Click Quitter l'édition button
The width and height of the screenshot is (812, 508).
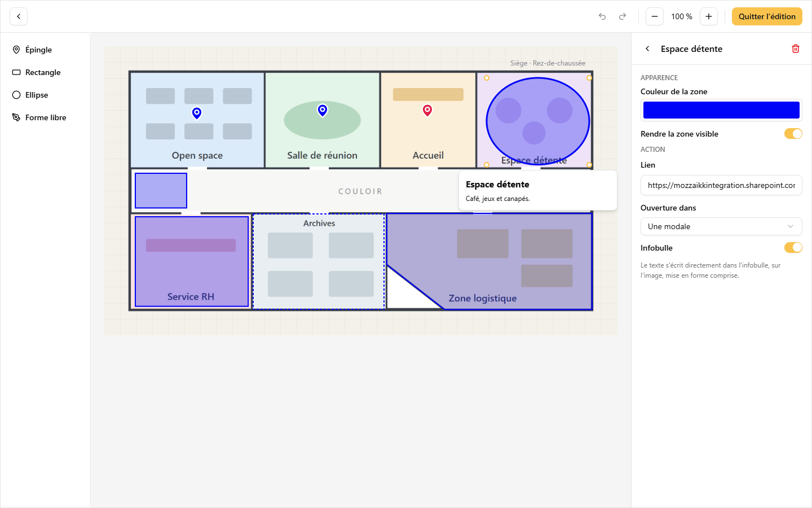pyautogui.click(x=767, y=16)
